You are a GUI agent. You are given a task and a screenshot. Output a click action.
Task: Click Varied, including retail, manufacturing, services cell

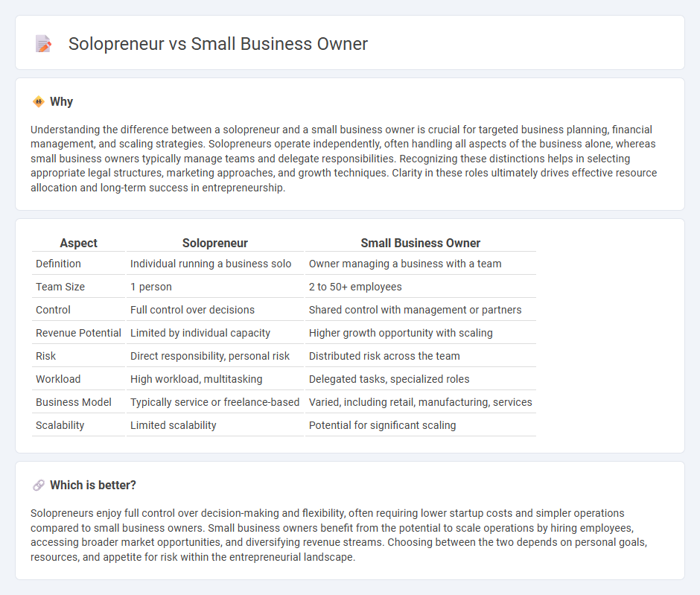[x=421, y=402]
